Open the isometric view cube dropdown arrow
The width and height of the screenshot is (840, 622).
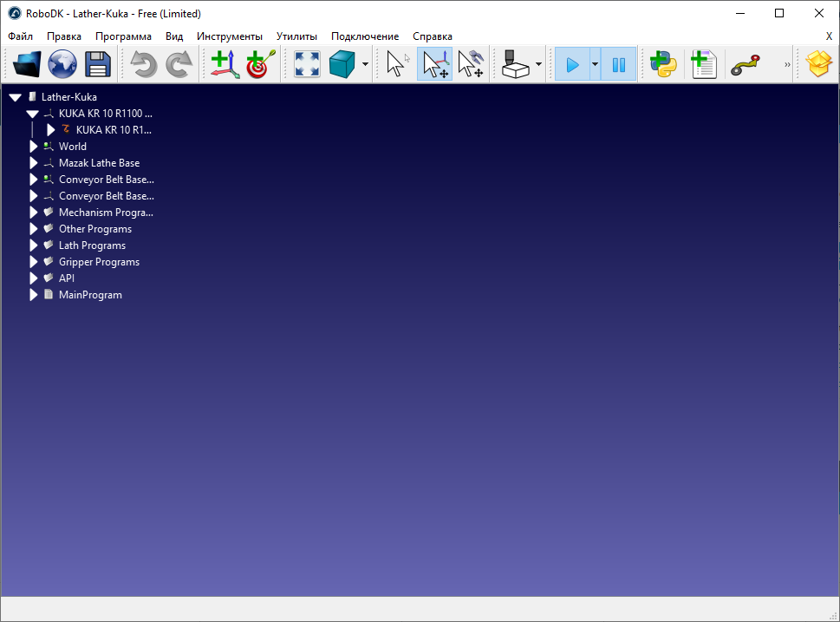point(365,64)
